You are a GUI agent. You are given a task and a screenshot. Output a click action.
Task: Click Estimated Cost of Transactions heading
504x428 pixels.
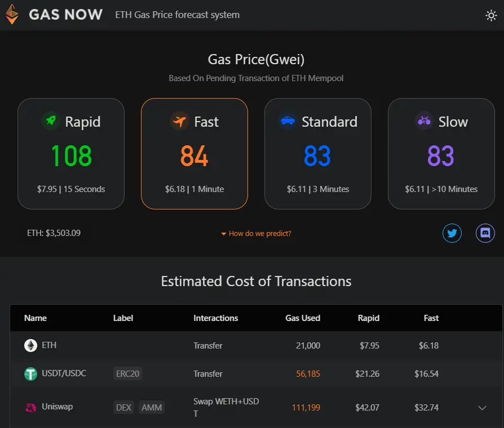[256, 281]
